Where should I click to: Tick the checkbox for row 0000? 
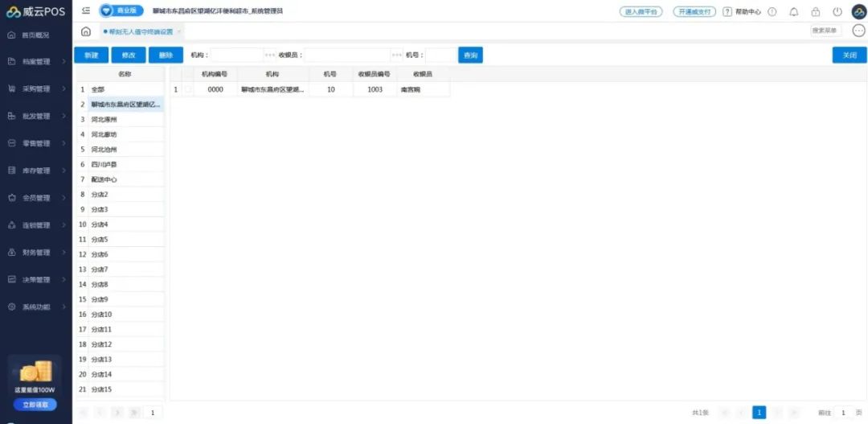coord(188,89)
